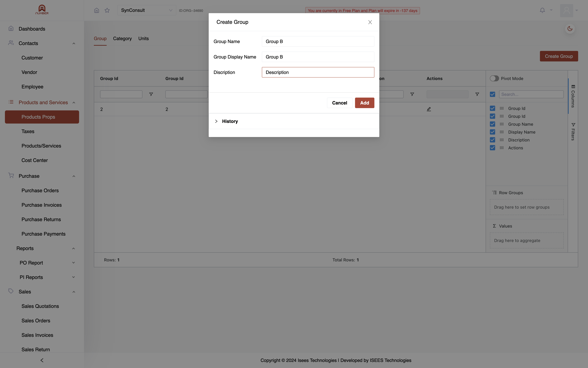Click filter icon under Actions column
The width and height of the screenshot is (588, 368).
477,94
